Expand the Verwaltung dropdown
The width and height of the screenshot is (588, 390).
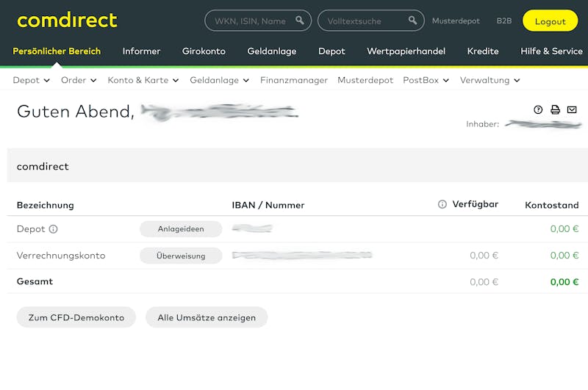point(490,80)
